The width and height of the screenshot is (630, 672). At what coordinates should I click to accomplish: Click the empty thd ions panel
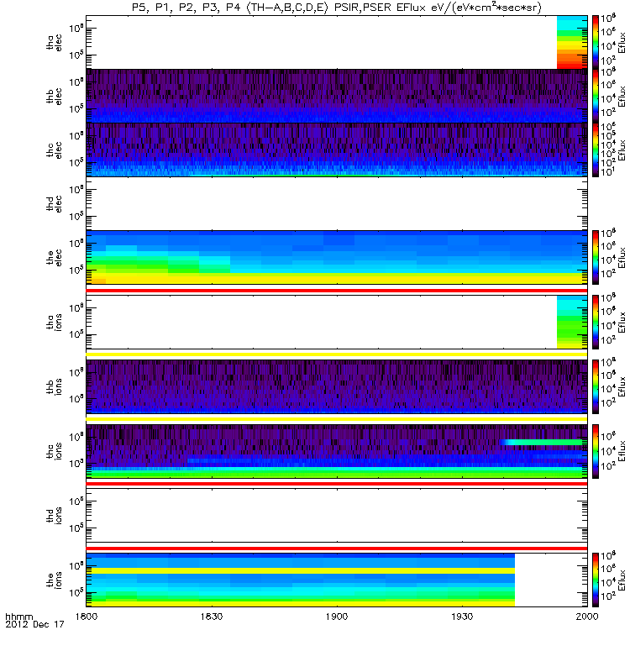pos(337,516)
